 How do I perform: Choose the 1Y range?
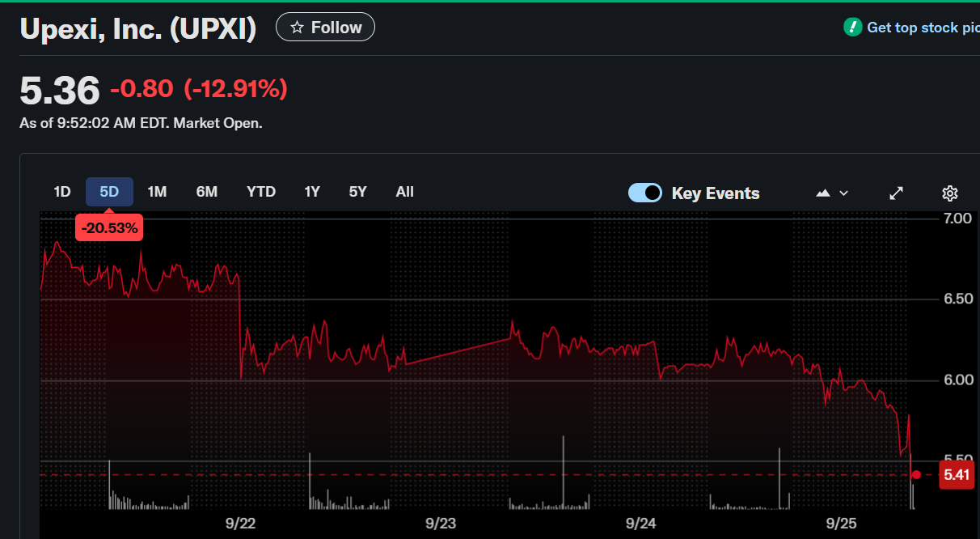pyautogui.click(x=312, y=192)
